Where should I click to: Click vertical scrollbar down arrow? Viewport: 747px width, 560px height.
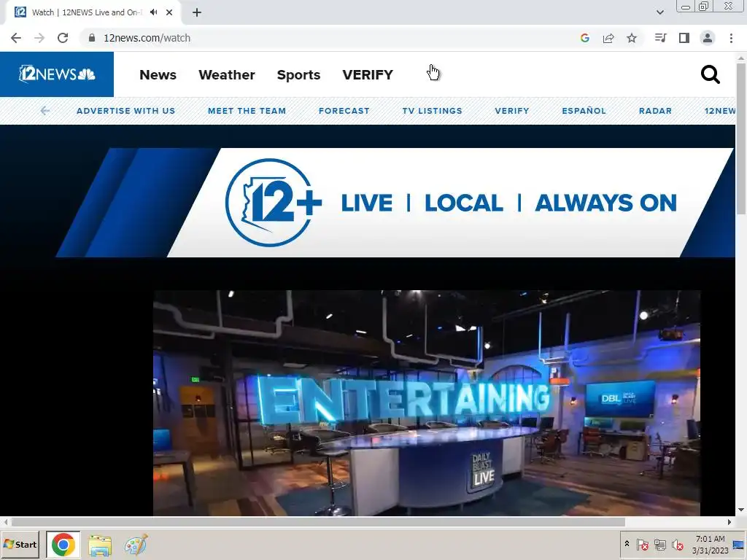[x=741, y=510]
